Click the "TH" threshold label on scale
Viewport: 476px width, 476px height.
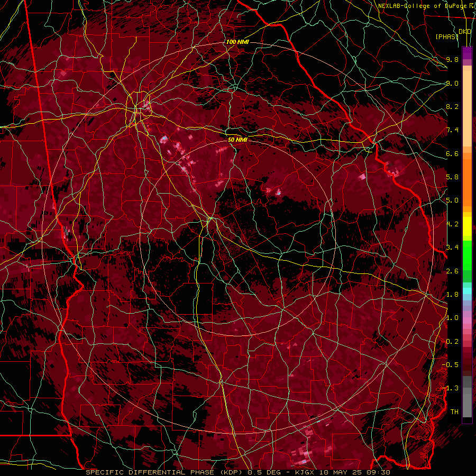454,412
